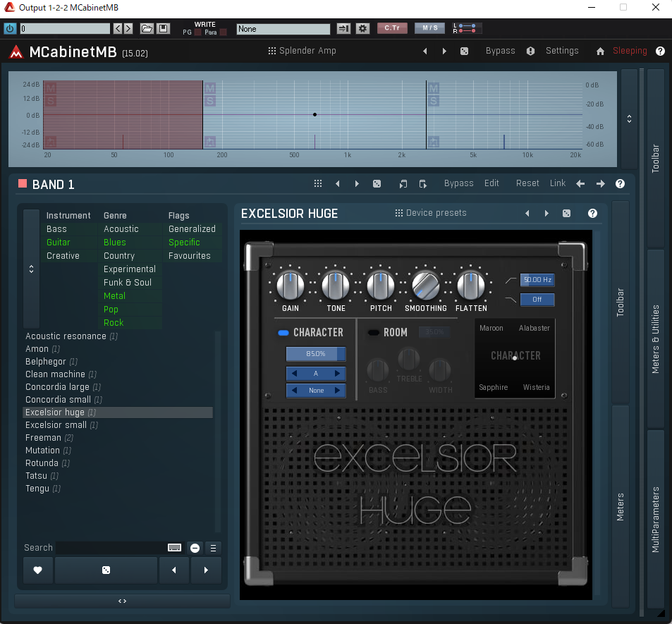Click the TONE knob
Screen dimensions: 672x624
pyautogui.click(x=336, y=286)
